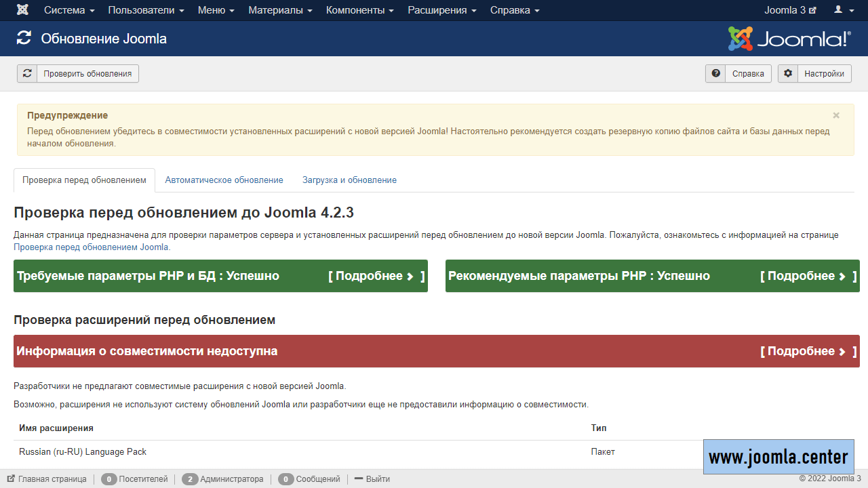Open the user account icon menu
Screen dimensions: 868x488
(842, 10)
